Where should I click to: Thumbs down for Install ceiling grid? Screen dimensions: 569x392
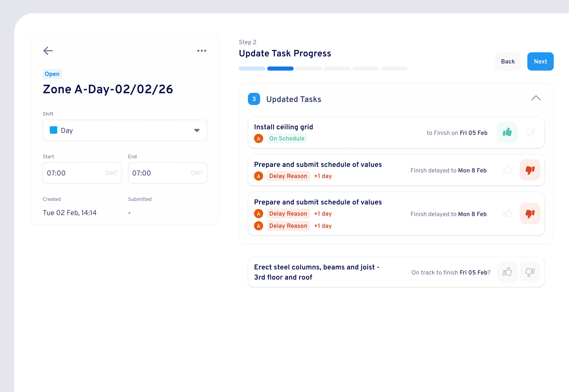click(x=530, y=132)
